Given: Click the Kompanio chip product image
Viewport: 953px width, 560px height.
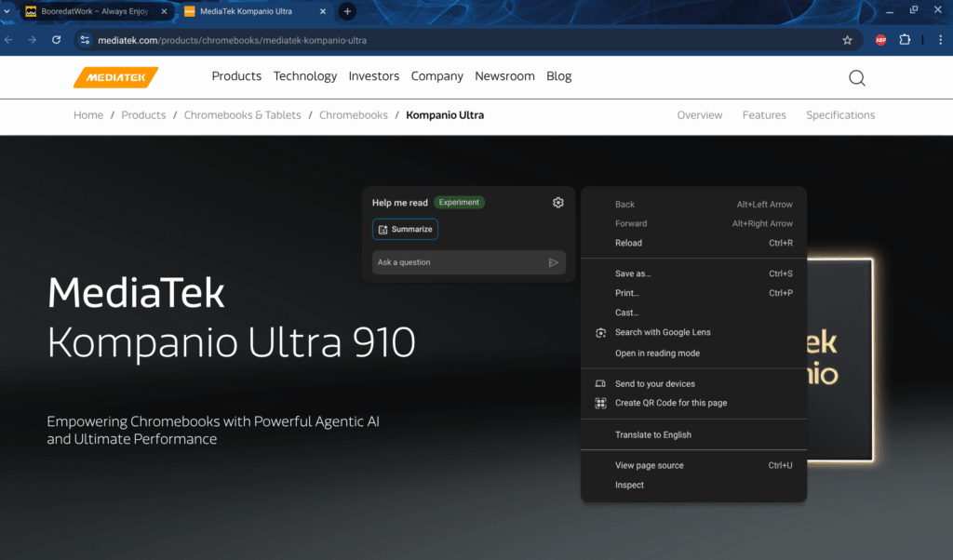Looking at the screenshot, I should (840, 360).
